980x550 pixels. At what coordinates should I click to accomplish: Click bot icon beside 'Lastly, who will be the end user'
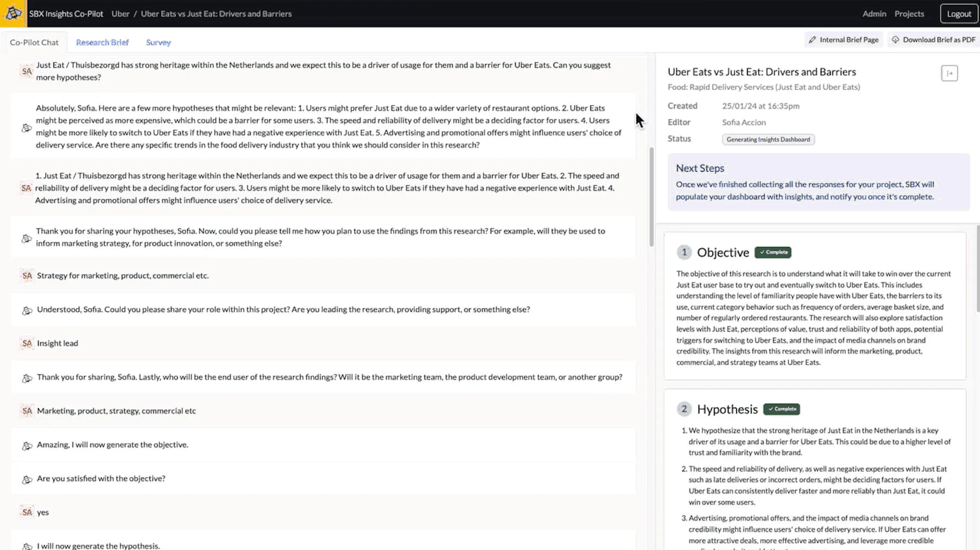tap(27, 378)
